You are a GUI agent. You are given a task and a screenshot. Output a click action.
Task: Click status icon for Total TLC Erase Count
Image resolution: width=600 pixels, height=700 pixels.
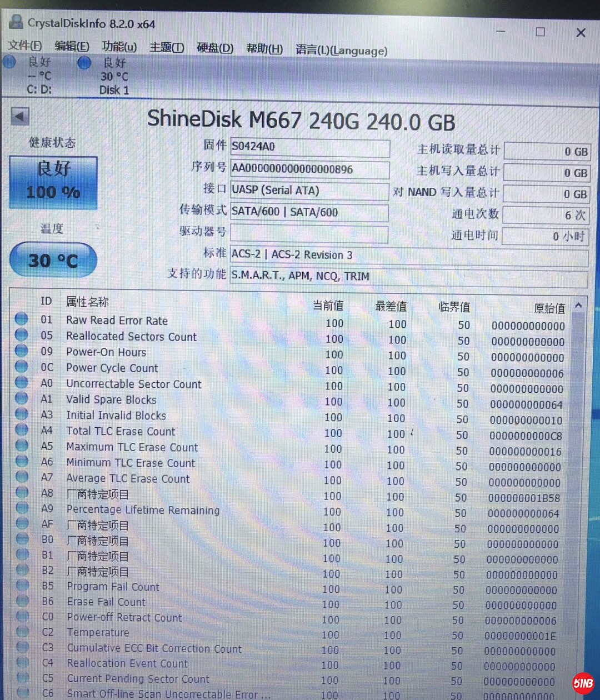22,429
